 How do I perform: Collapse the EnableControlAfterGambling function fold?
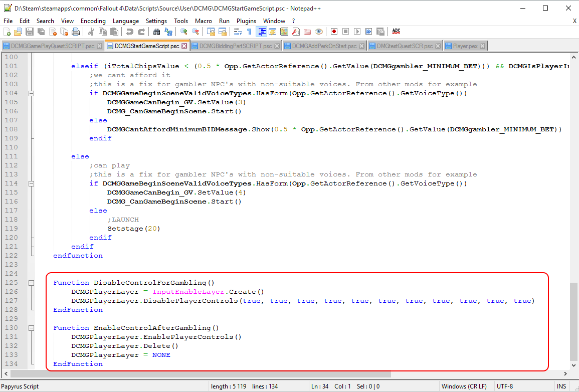pyautogui.click(x=32, y=328)
